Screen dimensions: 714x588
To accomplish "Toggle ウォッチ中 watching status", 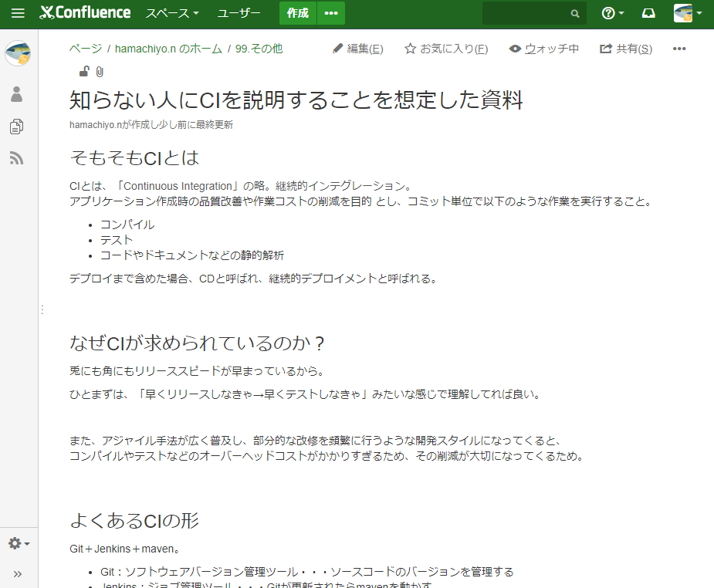I will tap(544, 49).
